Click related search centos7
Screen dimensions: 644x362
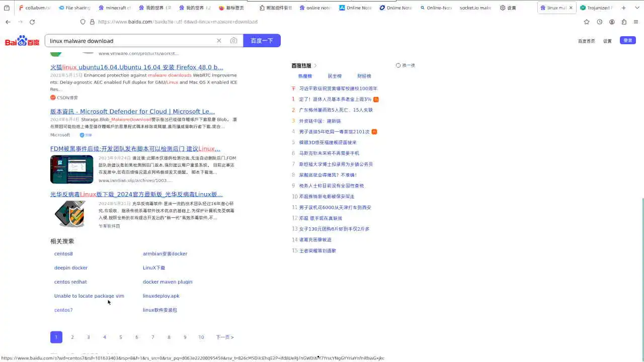tap(63, 310)
